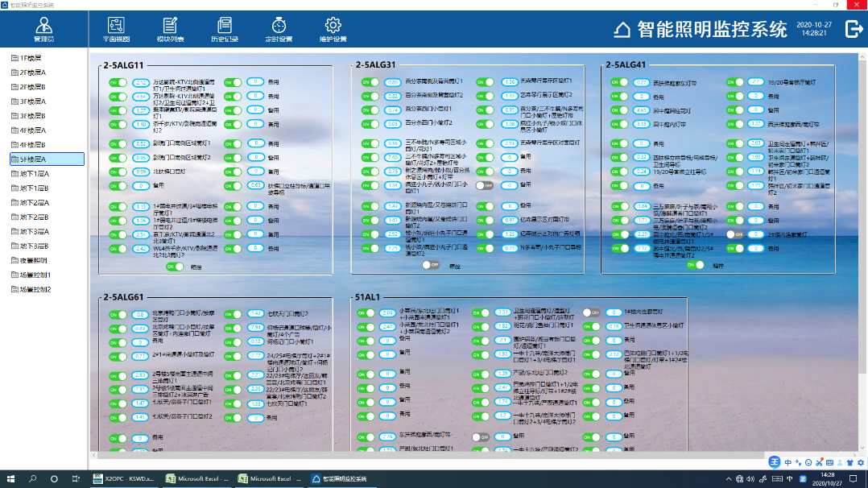Screen dimensions: 868x488
Task: Click the 51AL1 panel title
Action: coord(367,297)
